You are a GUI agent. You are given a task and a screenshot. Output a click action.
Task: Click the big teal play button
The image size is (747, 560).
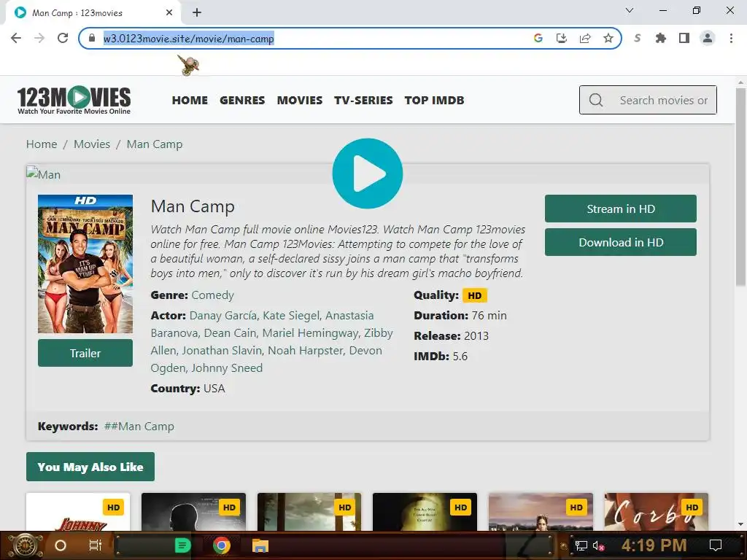point(368,174)
